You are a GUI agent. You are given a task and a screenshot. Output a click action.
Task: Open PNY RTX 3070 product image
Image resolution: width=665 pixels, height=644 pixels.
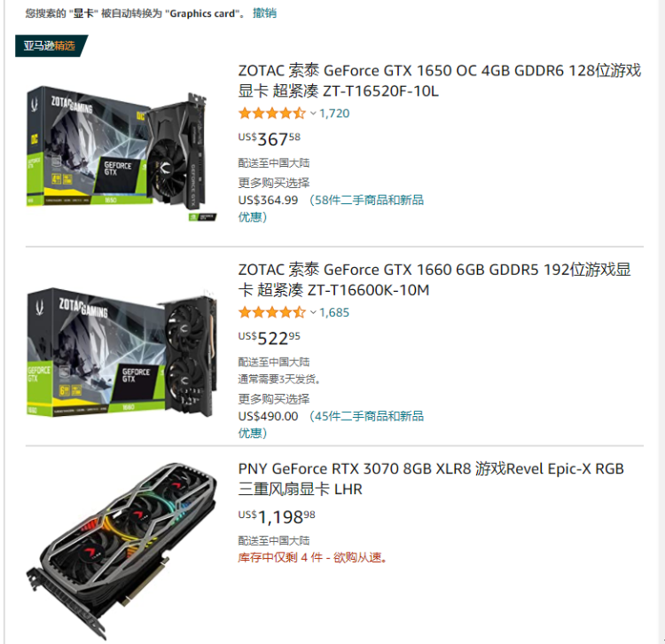point(122,552)
